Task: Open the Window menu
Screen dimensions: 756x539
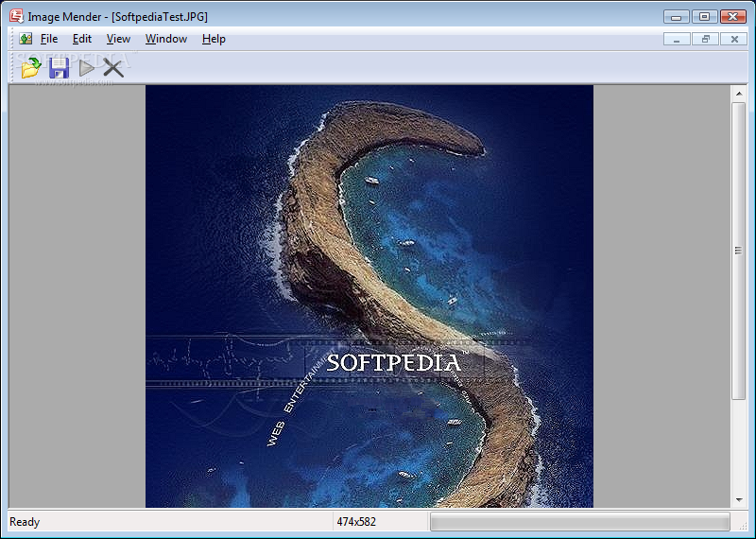Action: (166, 39)
